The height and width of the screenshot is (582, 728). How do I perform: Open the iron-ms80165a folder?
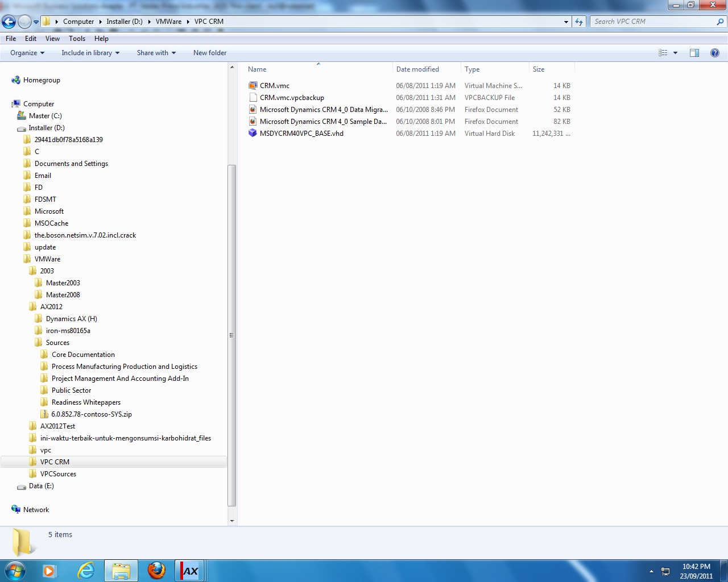click(x=68, y=331)
